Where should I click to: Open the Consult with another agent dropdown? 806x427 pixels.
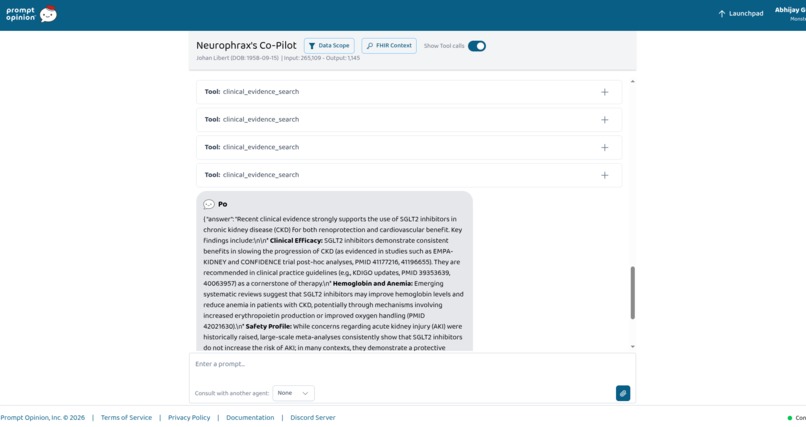click(x=293, y=393)
